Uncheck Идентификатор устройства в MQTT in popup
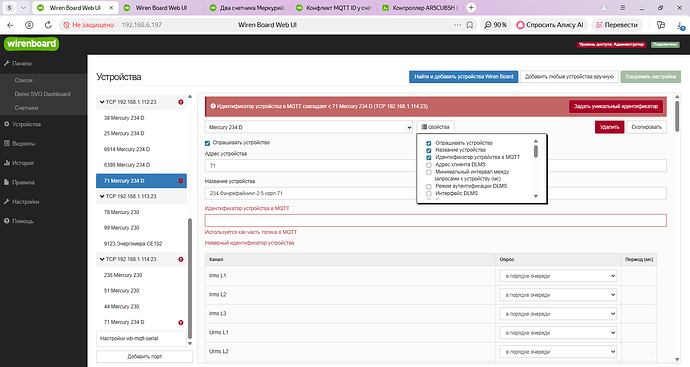 429,157
